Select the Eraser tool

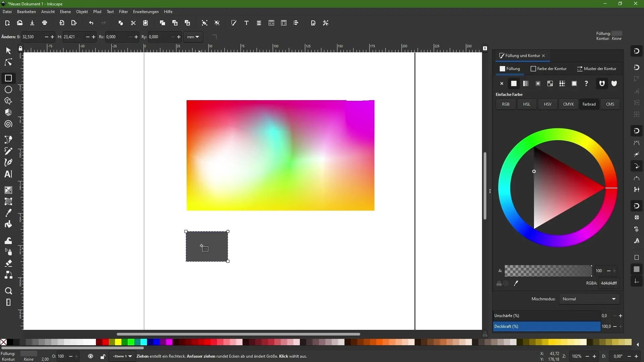8,263
